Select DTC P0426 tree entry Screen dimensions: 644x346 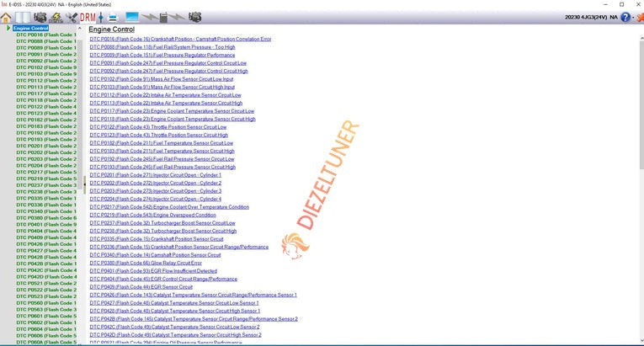(46, 244)
